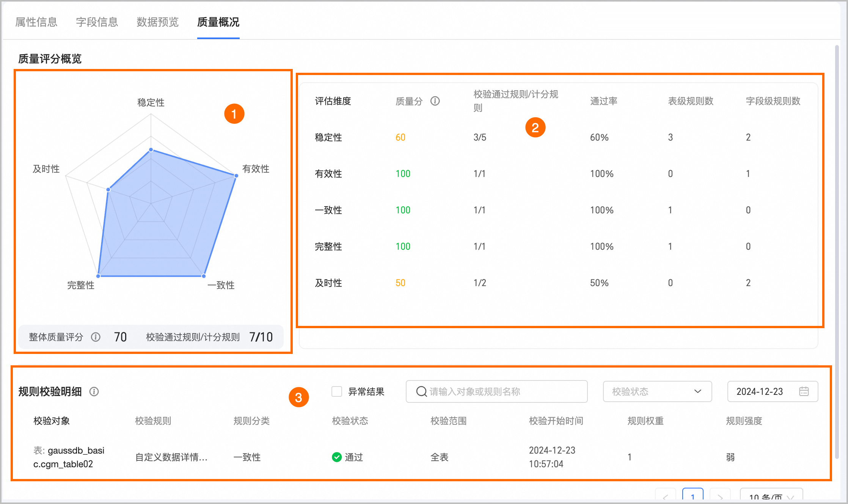Open the 校验状态 dropdown

pos(657,391)
